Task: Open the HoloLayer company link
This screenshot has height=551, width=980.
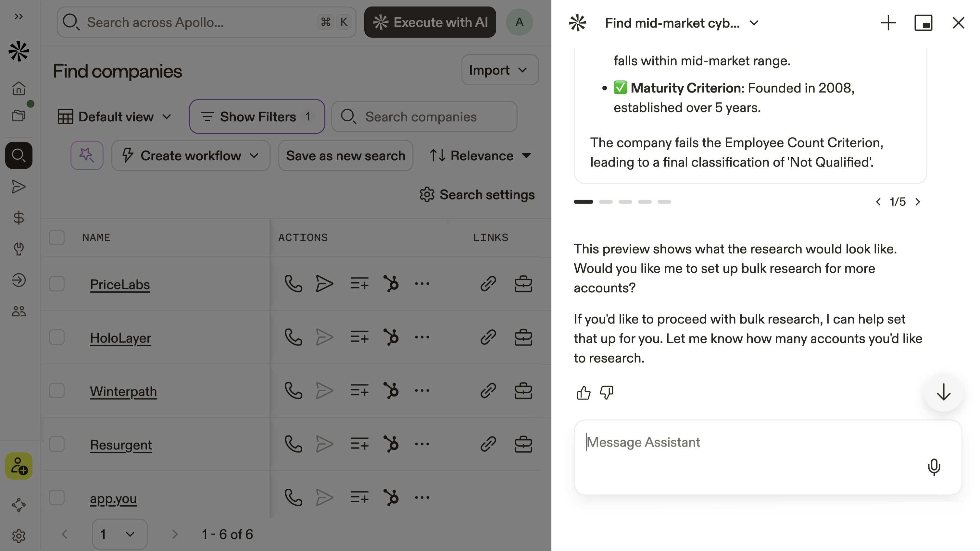Action: click(120, 338)
